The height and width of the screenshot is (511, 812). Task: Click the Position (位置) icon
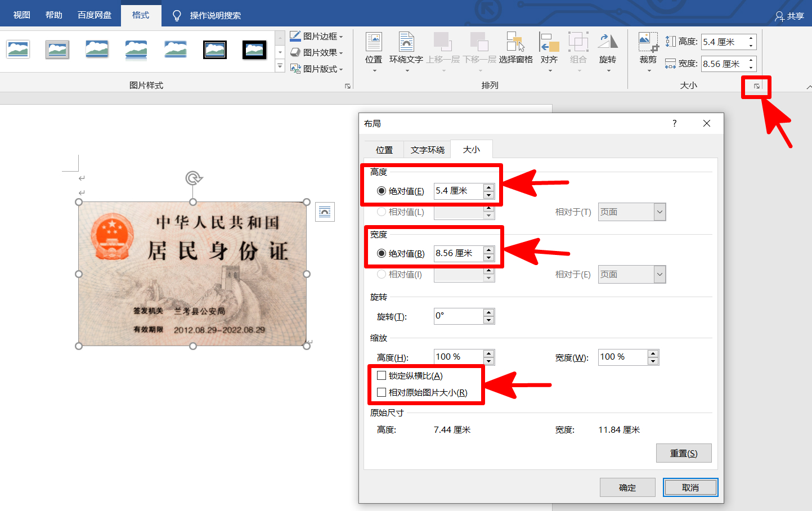click(373, 50)
